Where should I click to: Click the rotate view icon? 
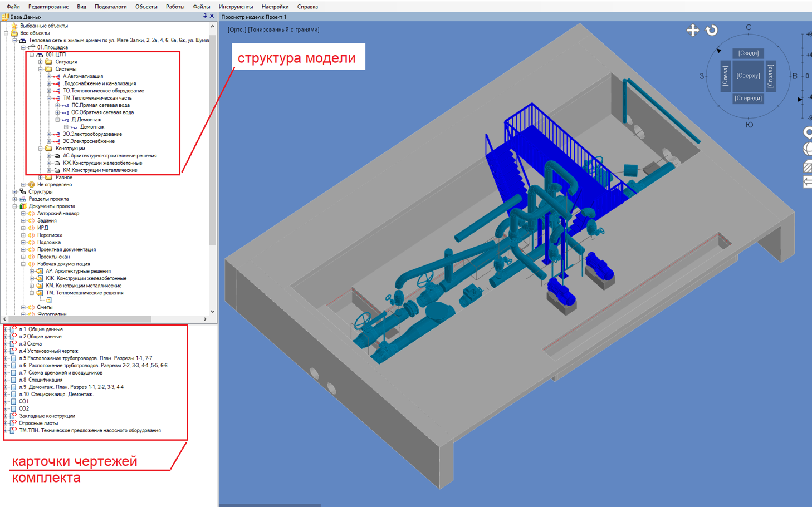[x=712, y=31]
